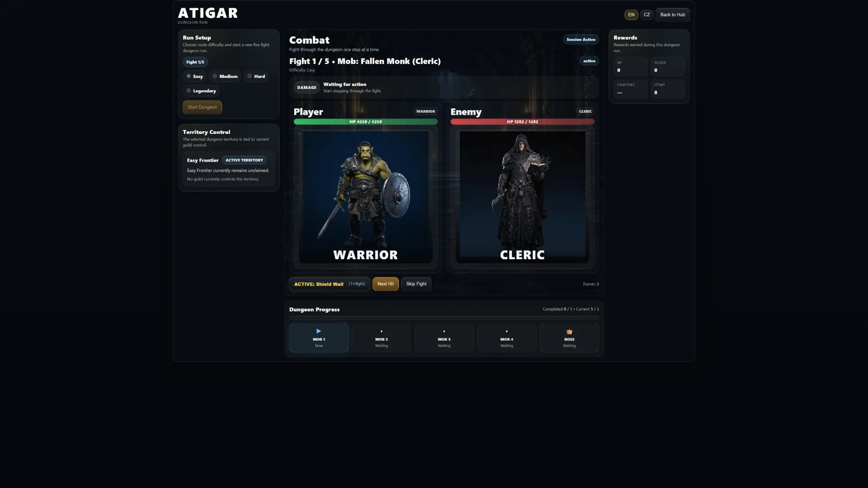
Task: Click the 'active' status pill
Action: pos(589,61)
